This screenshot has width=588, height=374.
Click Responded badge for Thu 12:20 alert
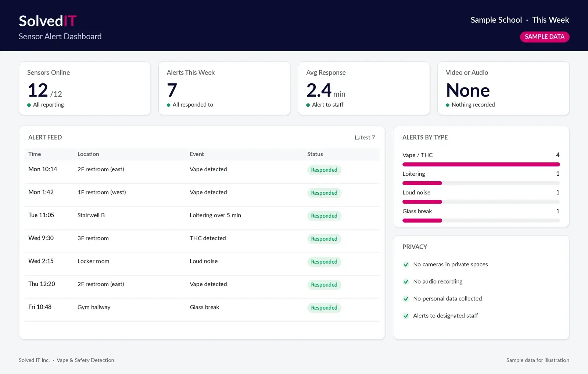point(324,285)
